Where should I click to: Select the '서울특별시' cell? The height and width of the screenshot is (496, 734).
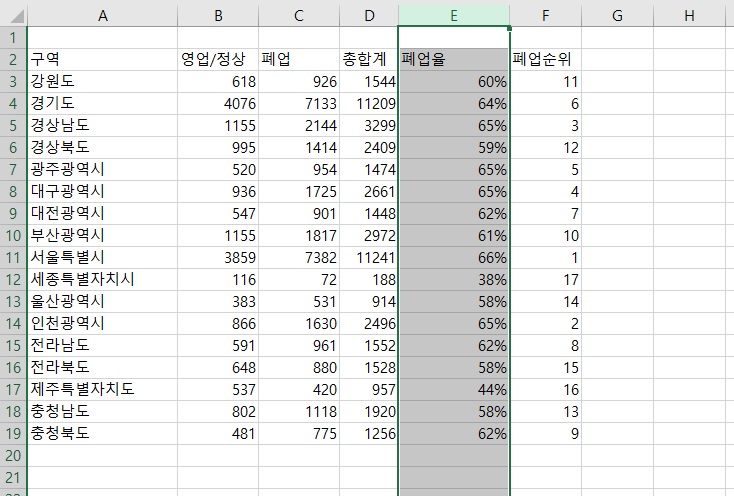pos(103,258)
